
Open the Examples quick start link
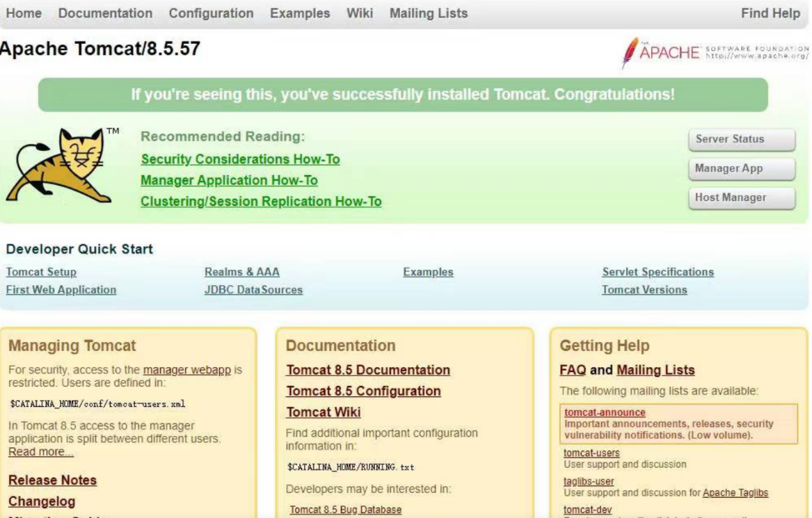click(429, 272)
